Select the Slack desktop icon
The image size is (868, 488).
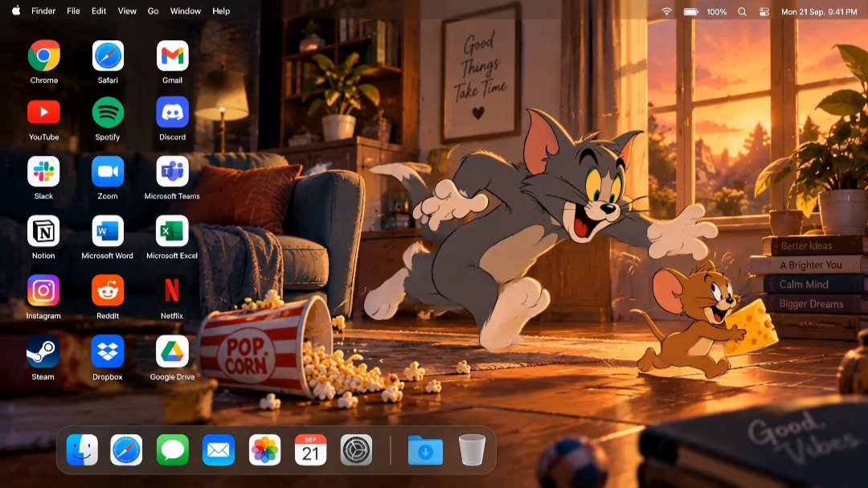pos(43,172)
